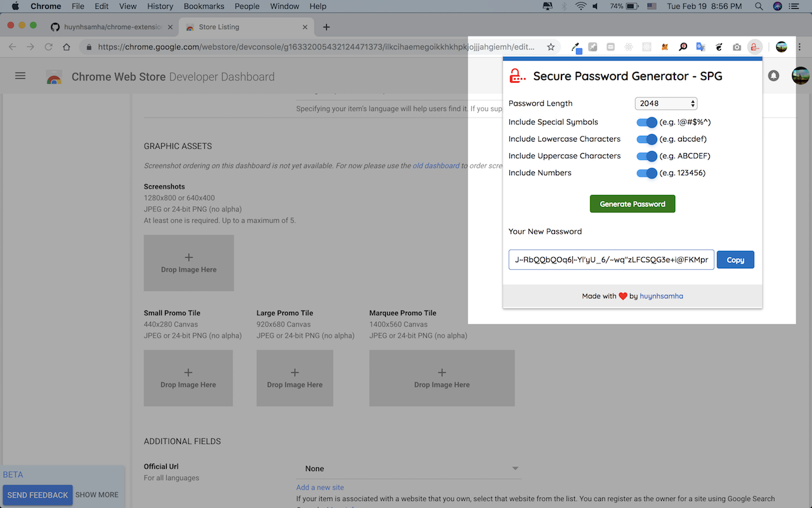Screen dimensions: 812x508
Task: Click the Small Promo Tile drop box
Action: 188,378
